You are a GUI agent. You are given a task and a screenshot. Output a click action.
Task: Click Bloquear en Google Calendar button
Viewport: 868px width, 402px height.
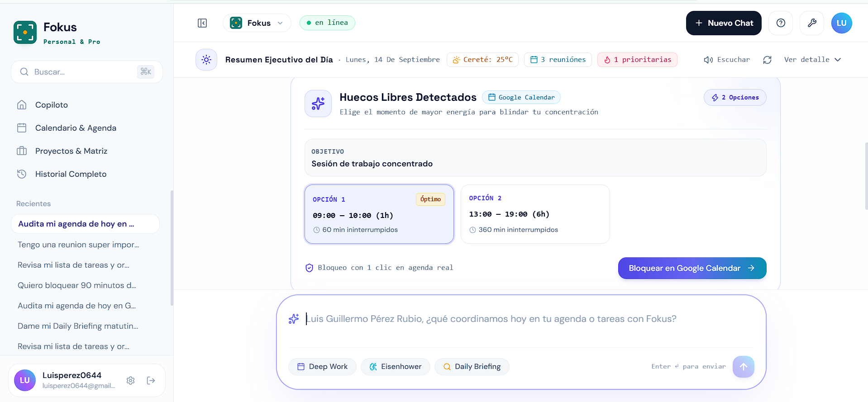click(692, 268)
